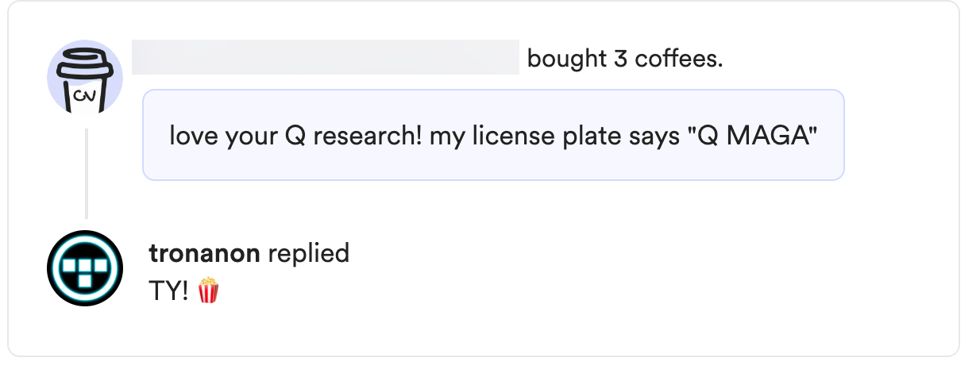
Task: Select the supporter message bubble
Action: pos(492,135)
